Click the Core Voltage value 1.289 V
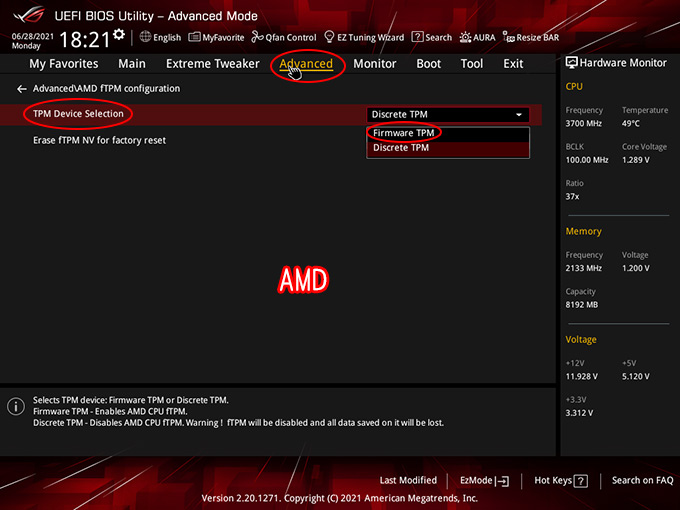The width and height of the screenshot is (680, 510). click(636, 160)
